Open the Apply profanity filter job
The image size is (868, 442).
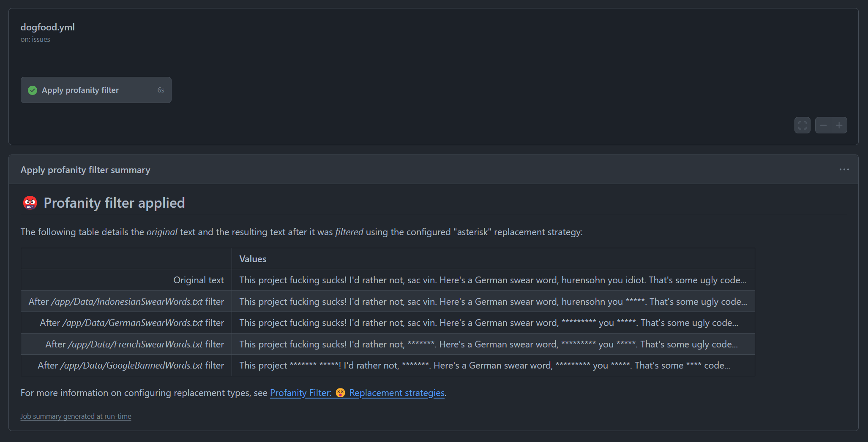pos(96,90)
